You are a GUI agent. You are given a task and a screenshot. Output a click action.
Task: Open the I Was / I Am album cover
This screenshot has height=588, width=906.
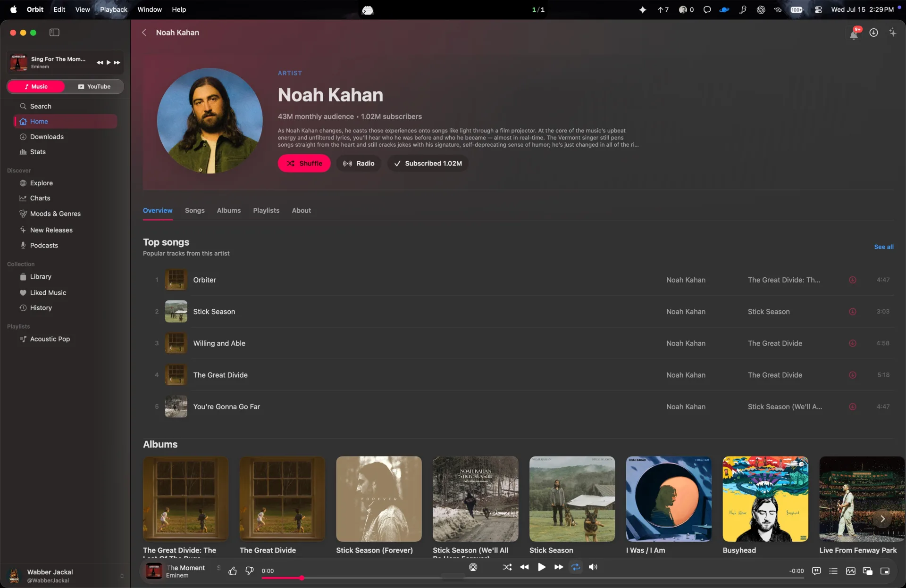point(668,499)
